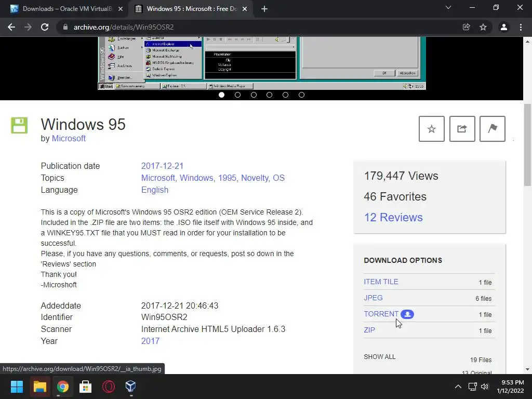Click the scrollbar down arrow
The width and height of the screenshot is (532, 399).
click(527, 369)
